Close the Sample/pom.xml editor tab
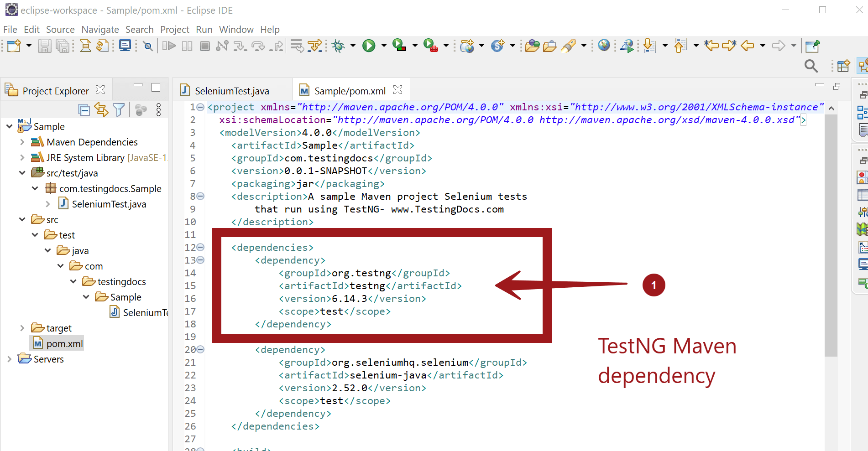Viewport: 868px width, 451px height. (x=398, y=90)
